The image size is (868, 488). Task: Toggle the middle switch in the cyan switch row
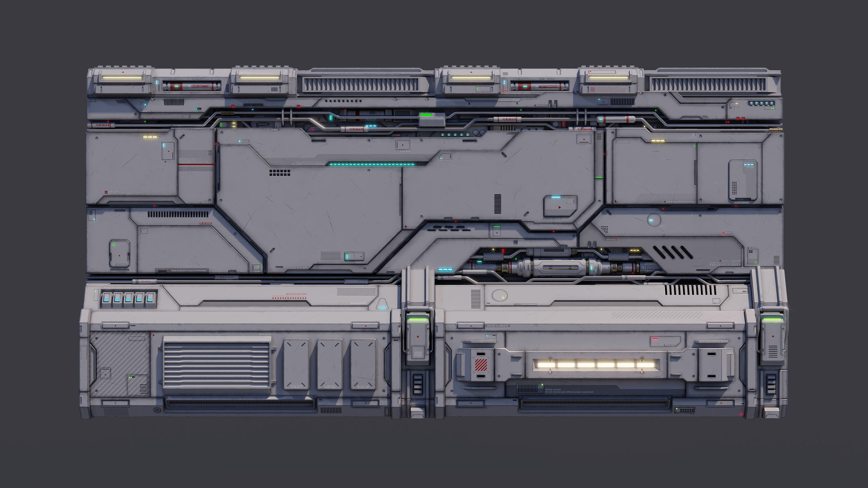128,298
